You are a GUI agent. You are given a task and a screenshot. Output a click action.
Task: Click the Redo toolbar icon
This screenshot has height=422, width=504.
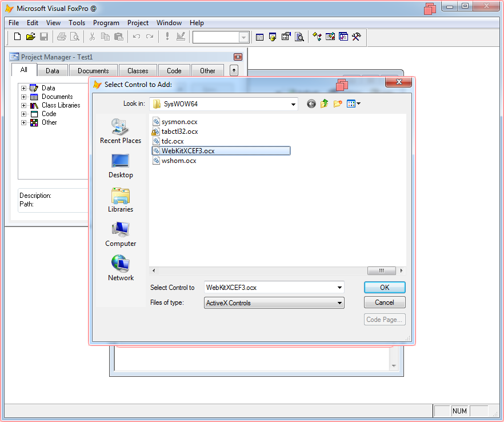click(150, 37)
